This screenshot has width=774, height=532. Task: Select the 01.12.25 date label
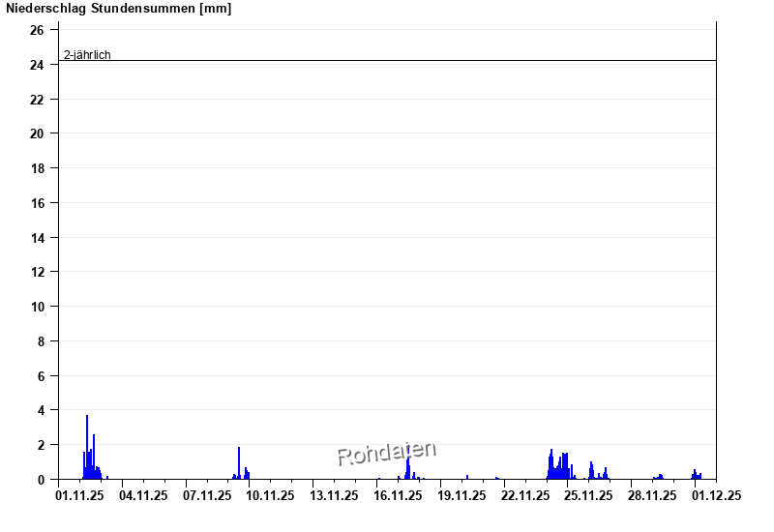717,496
